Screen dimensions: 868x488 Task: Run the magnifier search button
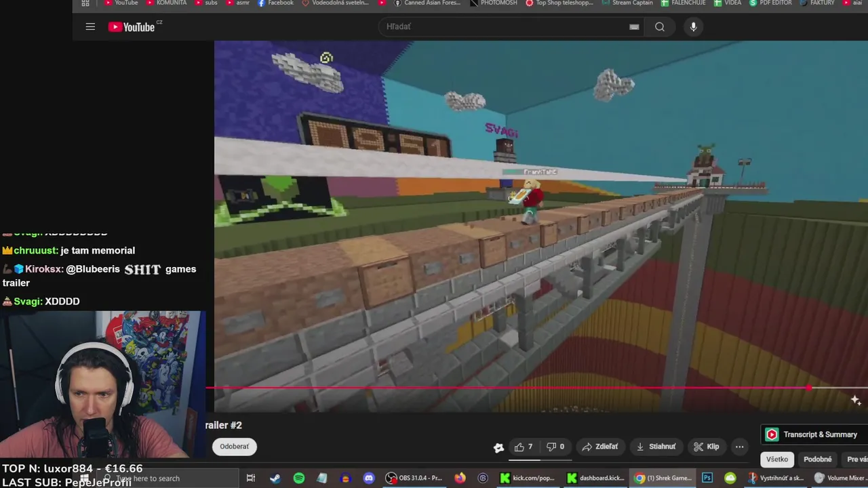[x=660, y=27]
